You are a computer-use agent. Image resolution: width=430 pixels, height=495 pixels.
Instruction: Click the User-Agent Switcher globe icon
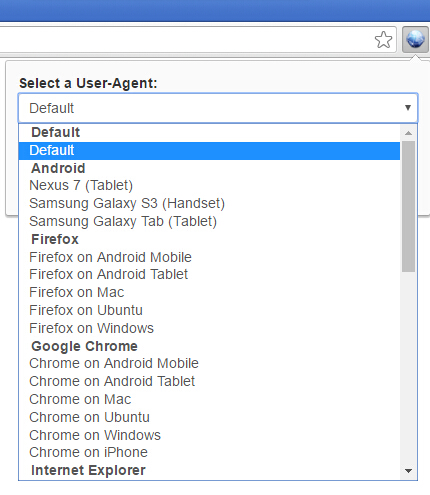tap(415, 39)
